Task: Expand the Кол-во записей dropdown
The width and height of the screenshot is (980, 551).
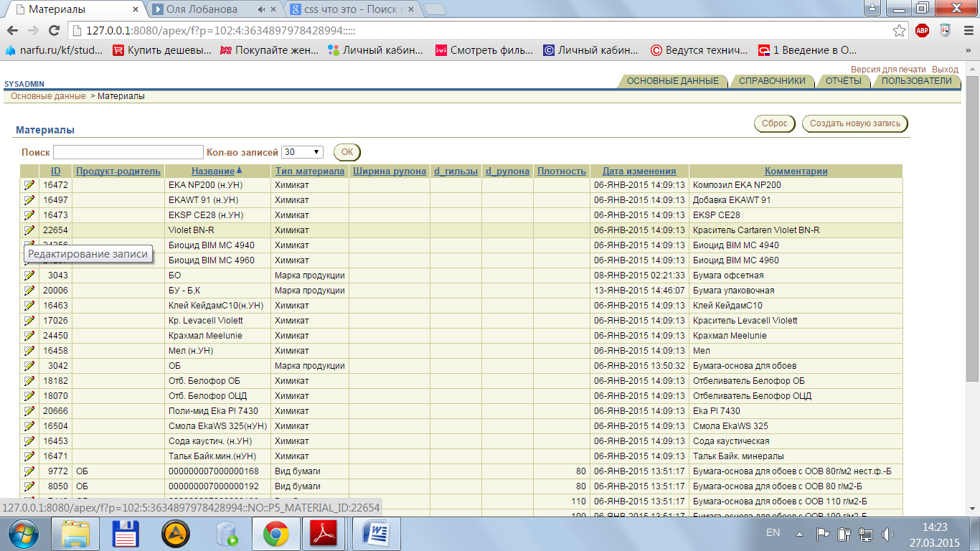Action: coord(302,152)
